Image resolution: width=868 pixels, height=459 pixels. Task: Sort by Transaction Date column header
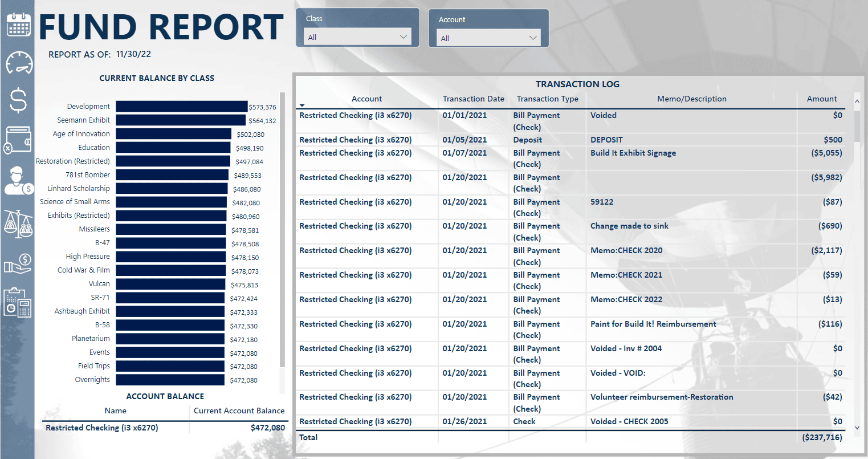click(473, 99)
